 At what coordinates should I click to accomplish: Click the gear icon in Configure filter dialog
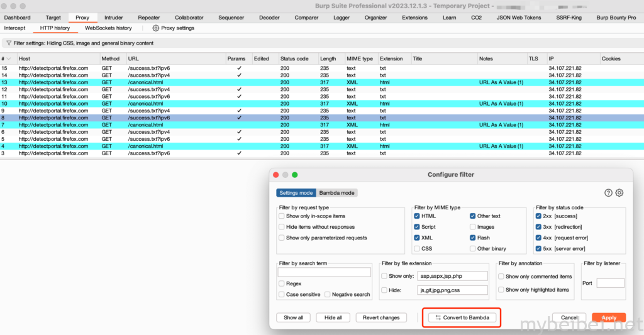pos(619,193)
